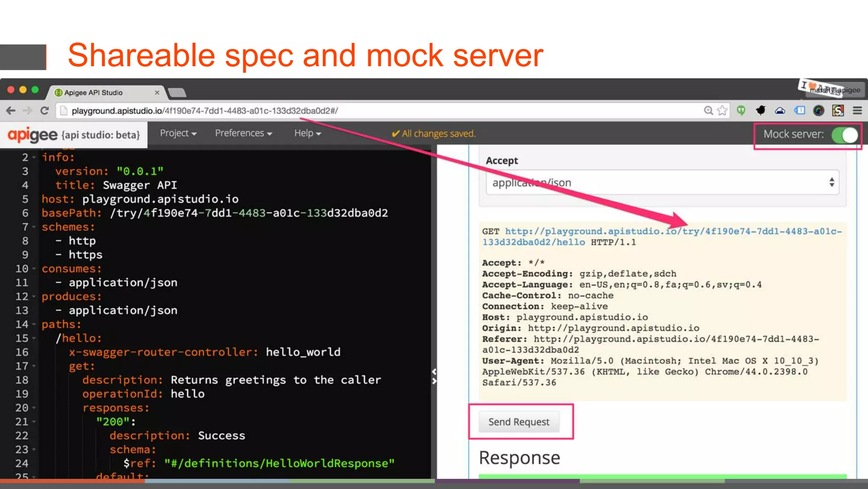Click the host playground.apistudio.io line
Viewport: 868px width, 489px height.
tap(140, 199)
